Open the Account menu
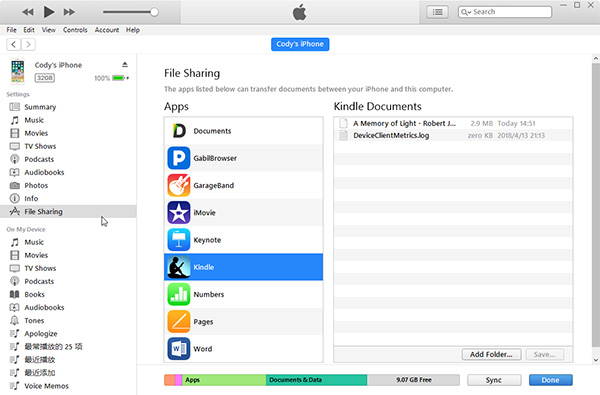This screenshot has height=395, width=600. click(x=107, y=30)
